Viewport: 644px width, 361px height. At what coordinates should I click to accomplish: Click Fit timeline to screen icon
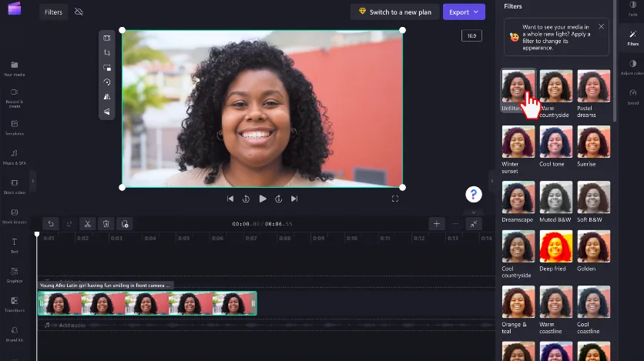pyautogui.click(x=474, y=224)
